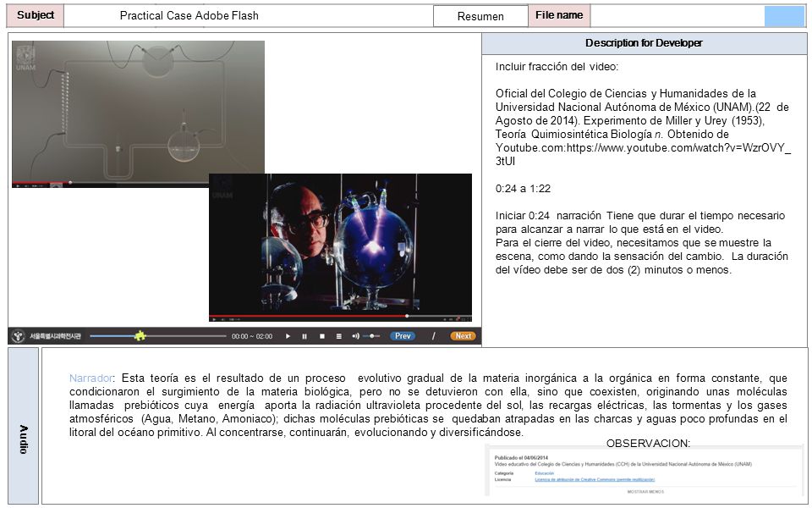Click the File name label
This screenshot has width=812, height=508.
click(x=559, y=15)
